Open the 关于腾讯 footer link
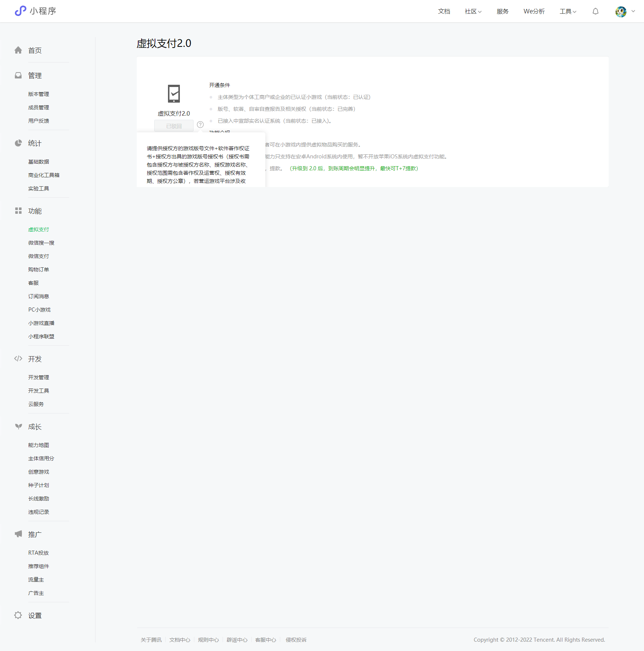 tap(151, 640)
